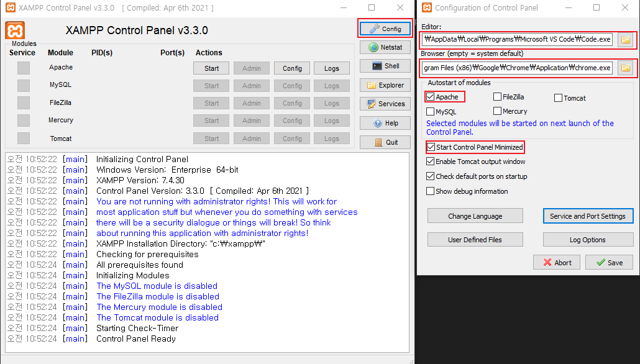Save the configuration settings
This screenshot has height=364, width=640.
[x=609, y=262]
